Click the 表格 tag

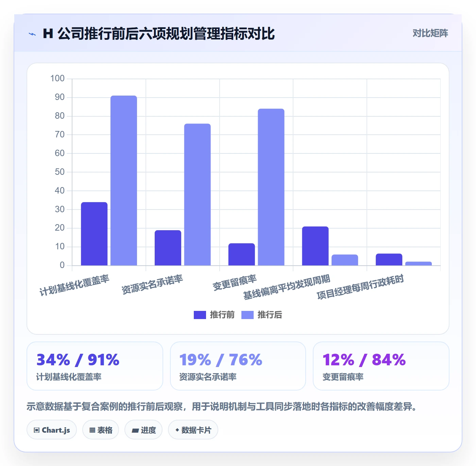pos(101,430)
